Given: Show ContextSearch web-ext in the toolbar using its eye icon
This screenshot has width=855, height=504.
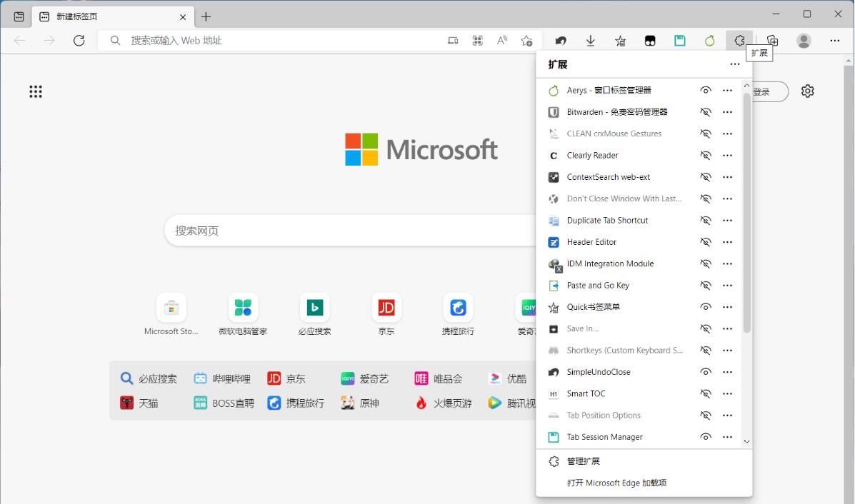Looking at the screenshot, I should [x=706, y=177].
